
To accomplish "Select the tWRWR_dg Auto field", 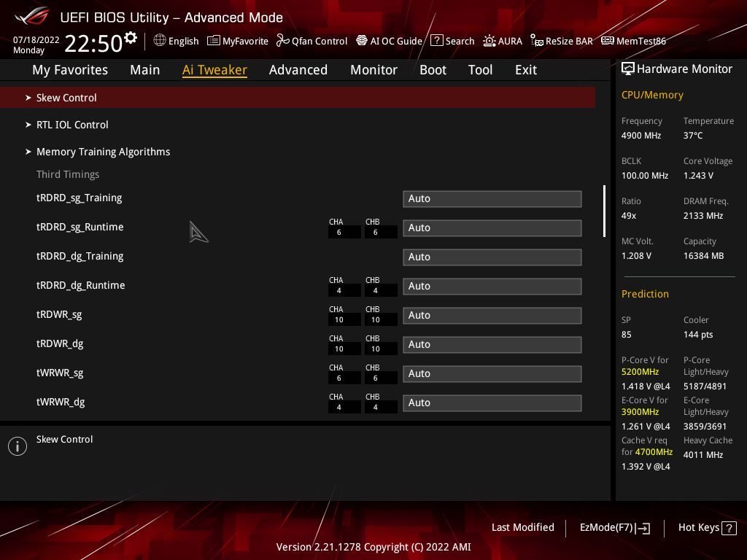I will pos(492,402).
